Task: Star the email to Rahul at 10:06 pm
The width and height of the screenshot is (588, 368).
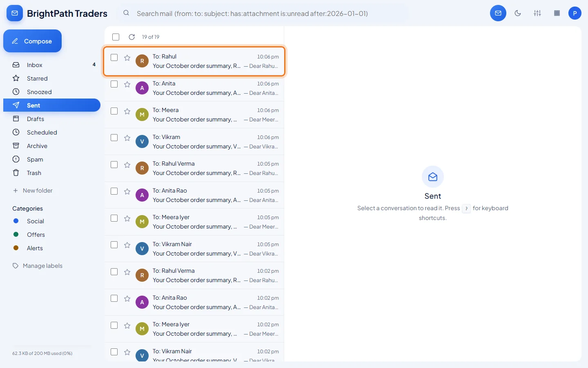Action: tap(127, 58)
